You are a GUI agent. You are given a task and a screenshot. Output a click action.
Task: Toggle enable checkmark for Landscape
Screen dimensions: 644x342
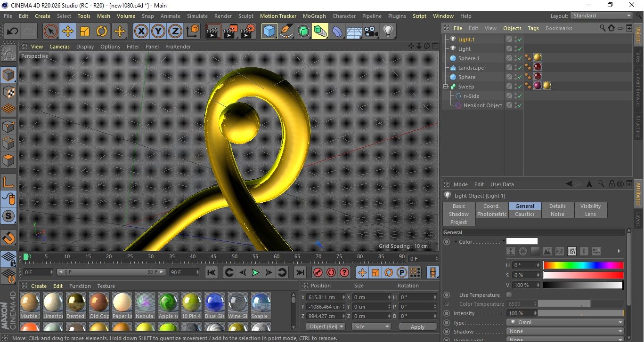pyautogui.click(x=520, y=68)
